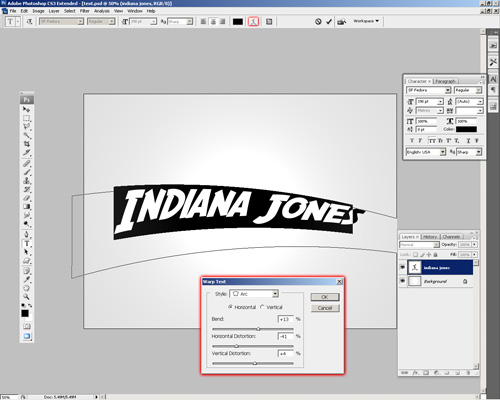Select the Magic Wand tool
500x400 pixels.
pyautogui.click(x=26, y=135)
